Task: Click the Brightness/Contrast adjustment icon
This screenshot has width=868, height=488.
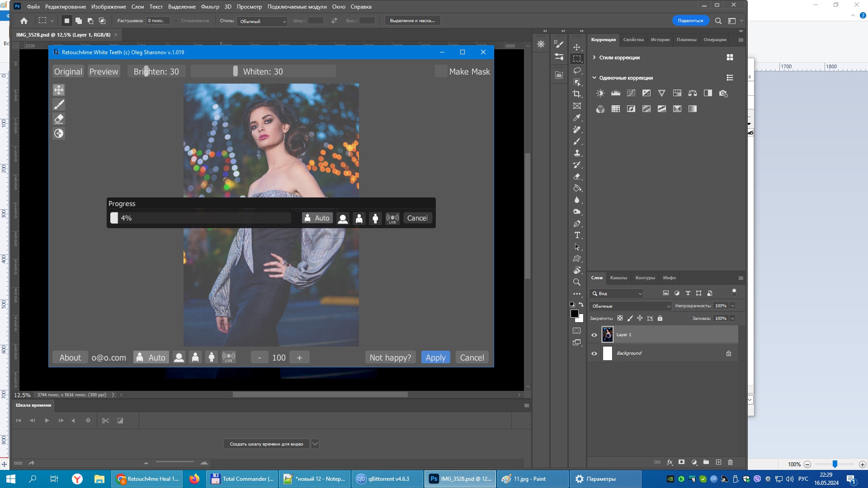Action: (600, 94)
